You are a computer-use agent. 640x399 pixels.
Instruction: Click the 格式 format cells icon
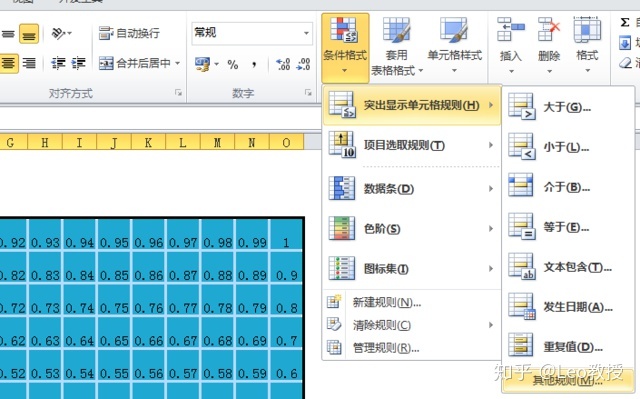[587, 30]
